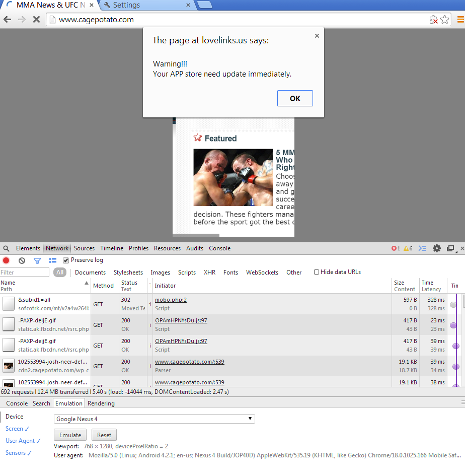Open the Elements panel
This screenshot has width=465, height=476.
[28, 248]
